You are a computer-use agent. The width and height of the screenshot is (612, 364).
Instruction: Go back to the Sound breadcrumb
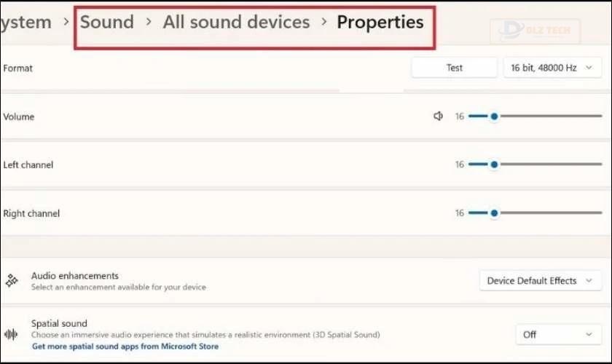pos(107,23)
